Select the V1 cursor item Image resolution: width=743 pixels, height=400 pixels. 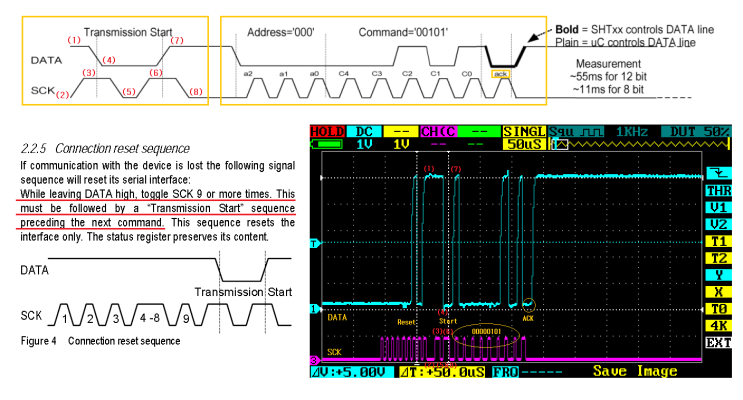click(719, 208)
